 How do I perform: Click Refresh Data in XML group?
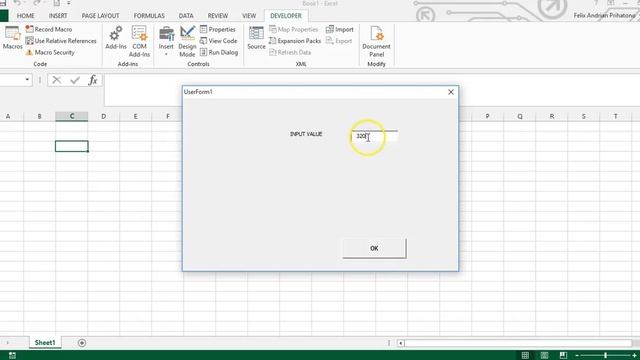pos(290,52)
